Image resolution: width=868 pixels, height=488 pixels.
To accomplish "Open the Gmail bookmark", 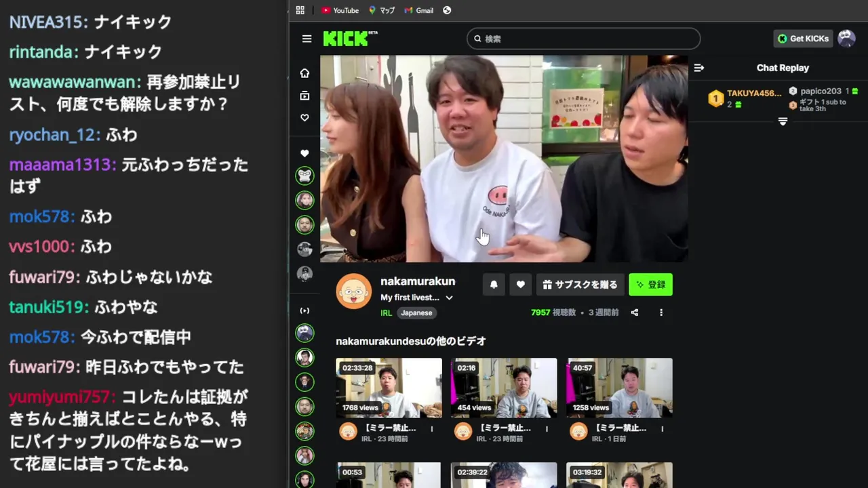I will (x=419, y=10).
